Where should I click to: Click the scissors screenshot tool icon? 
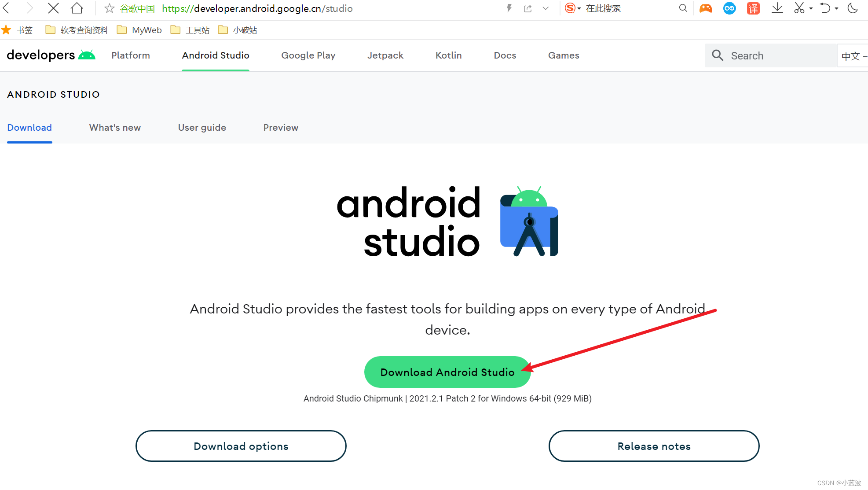click(x=799, y=8)
